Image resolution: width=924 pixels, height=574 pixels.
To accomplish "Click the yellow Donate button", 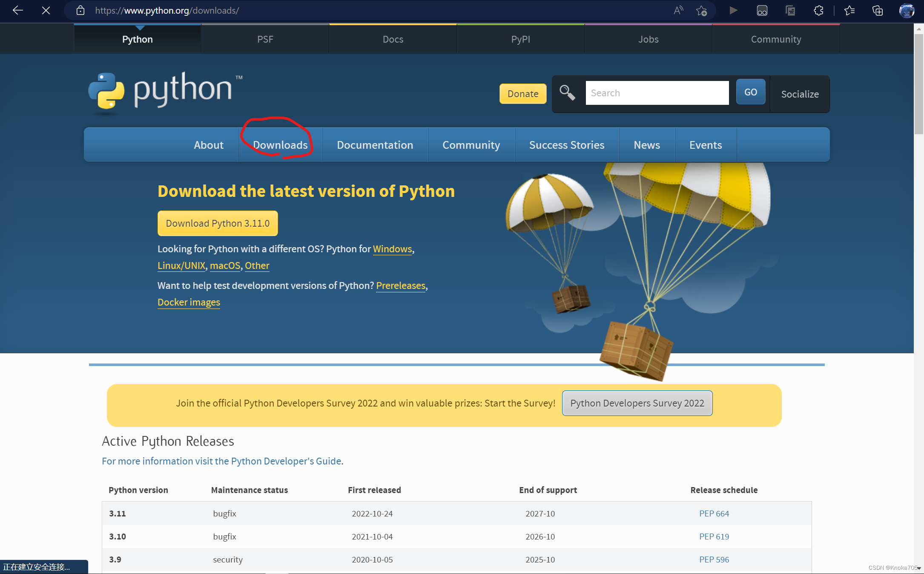I will 522,94.
